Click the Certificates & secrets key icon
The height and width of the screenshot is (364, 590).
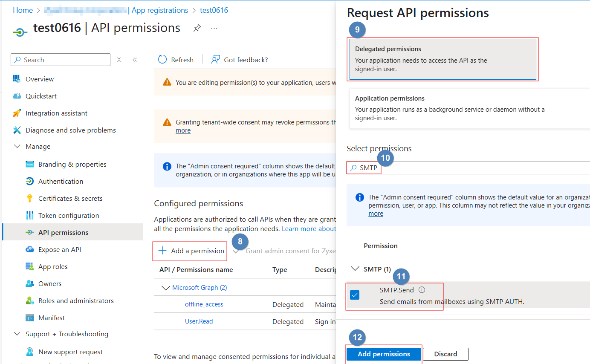[x=29, y=198]
